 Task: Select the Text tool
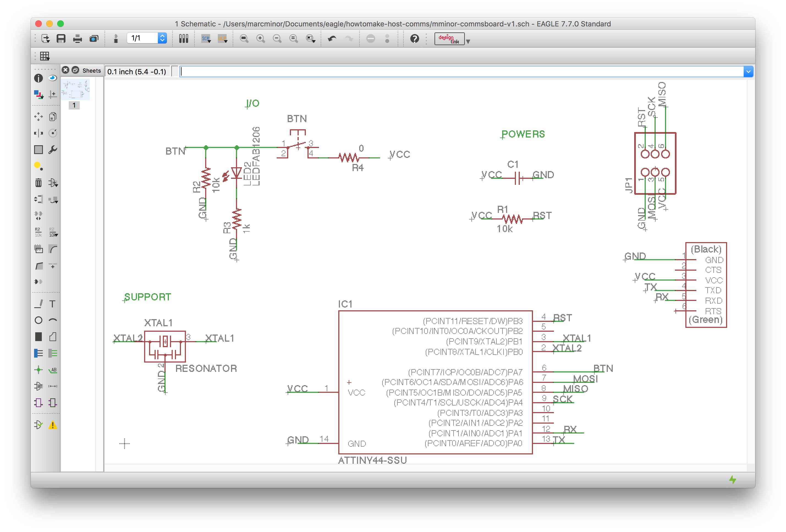click(53, 304)
